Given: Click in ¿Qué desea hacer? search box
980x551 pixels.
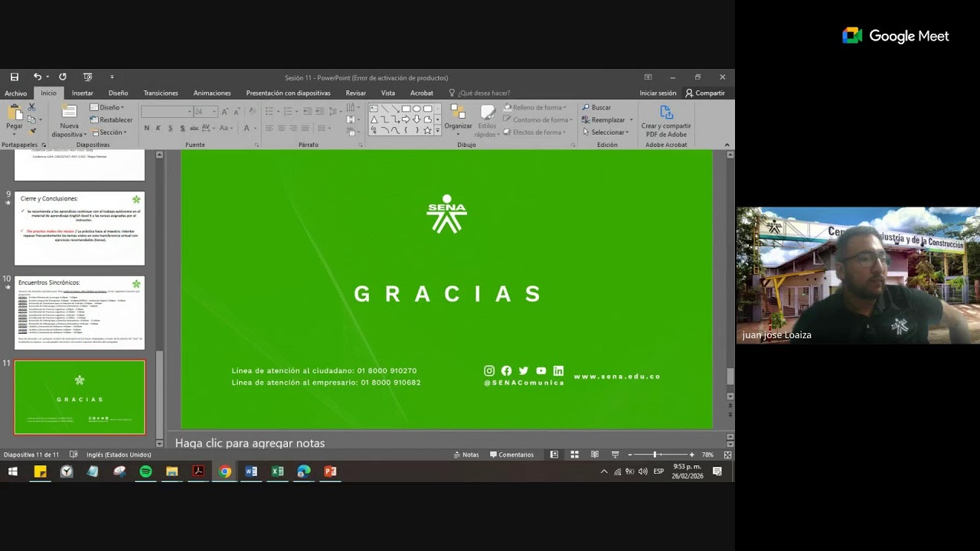Looking at the screenshot, I should [x=479, y=93].
